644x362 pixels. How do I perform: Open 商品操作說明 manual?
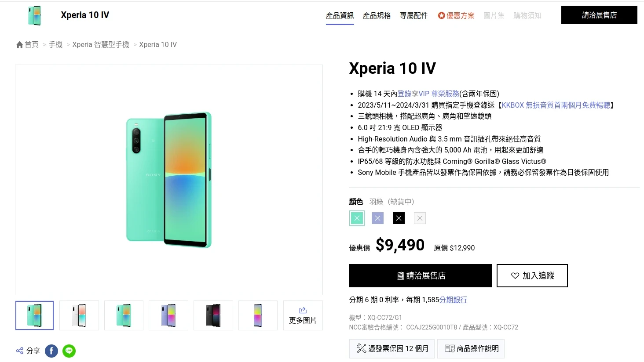(471, 348)
